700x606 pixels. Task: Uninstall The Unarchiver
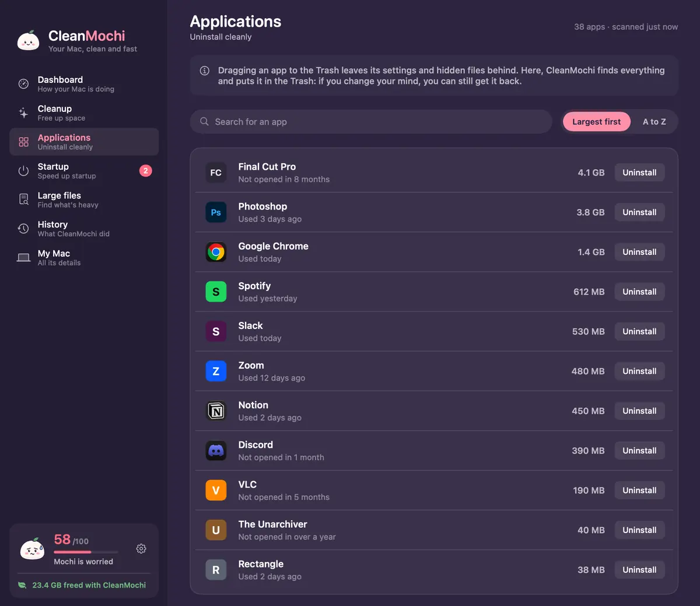point(639,530)
